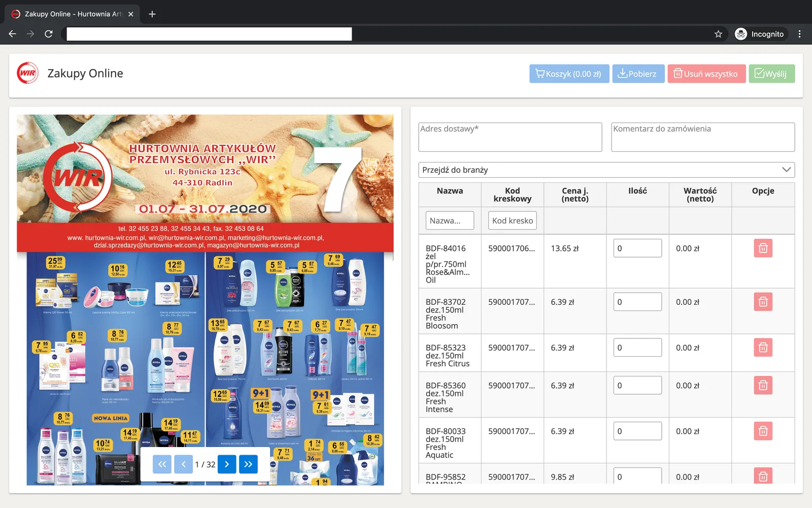Click the Kod kreskowy column header

pyautogui.click(x=513, y=195)
